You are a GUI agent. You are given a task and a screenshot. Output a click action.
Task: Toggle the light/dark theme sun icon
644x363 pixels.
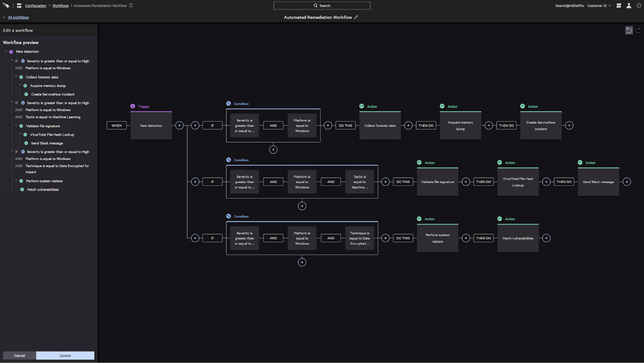[639, 6]
